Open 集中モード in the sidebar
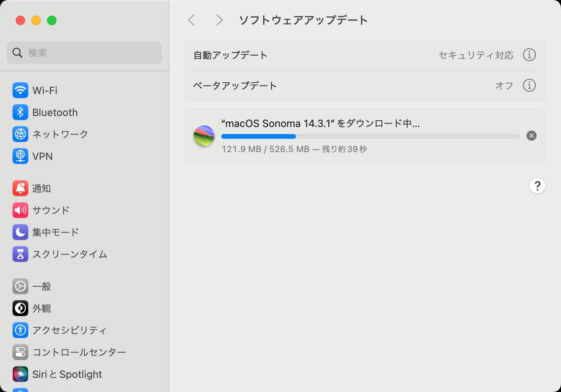 click(56, 232)
